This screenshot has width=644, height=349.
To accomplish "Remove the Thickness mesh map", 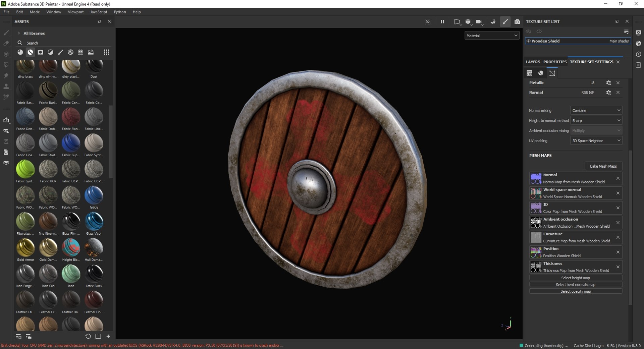I will tap(618, 267).
